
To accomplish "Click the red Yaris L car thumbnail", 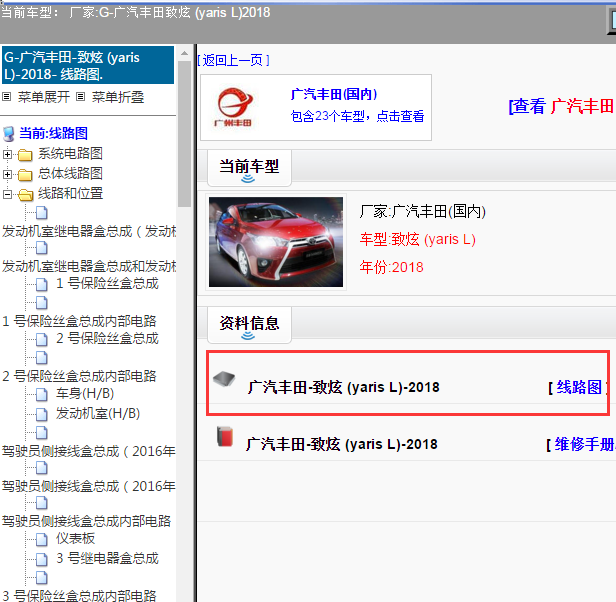I will [276, 242].
